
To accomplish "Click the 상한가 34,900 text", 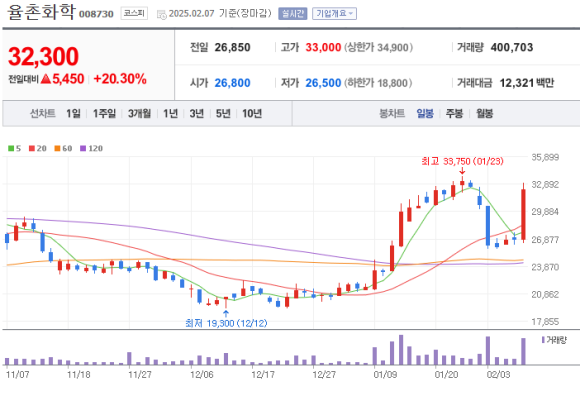I will click(x=378, y=48).
